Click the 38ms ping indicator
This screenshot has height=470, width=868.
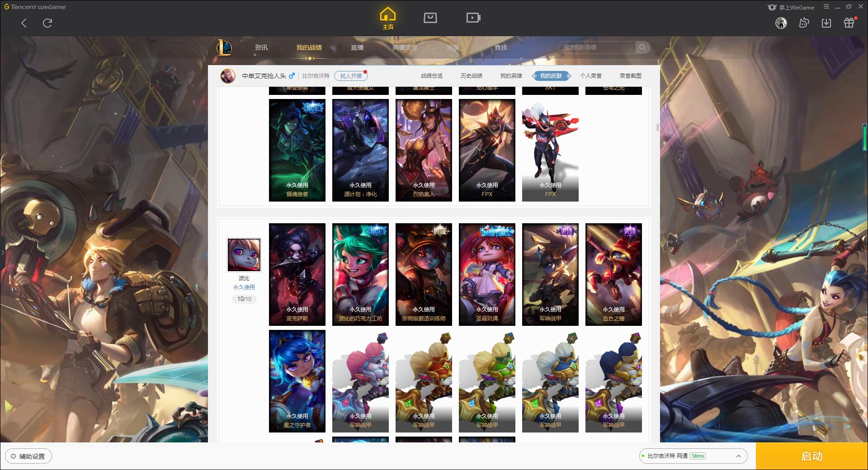coord(698,456)
